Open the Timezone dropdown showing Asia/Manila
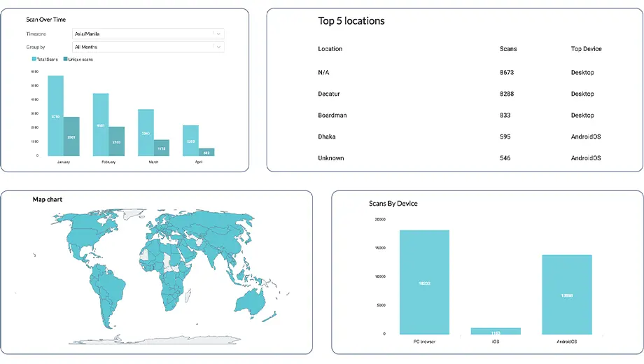 148,34
